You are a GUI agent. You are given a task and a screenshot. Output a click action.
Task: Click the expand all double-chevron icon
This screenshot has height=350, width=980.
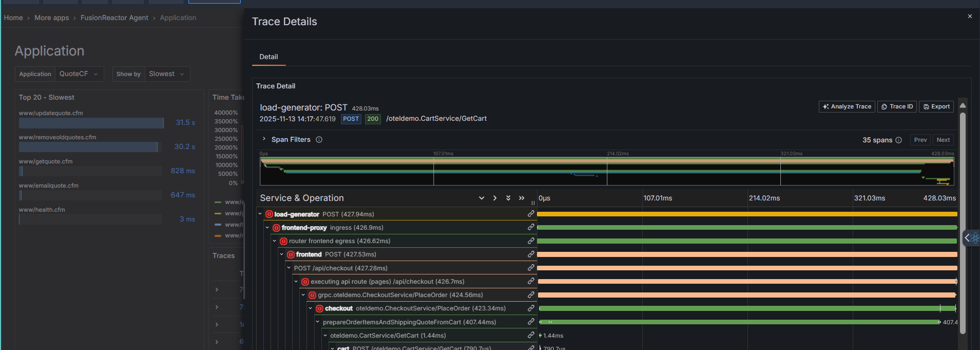508,198
